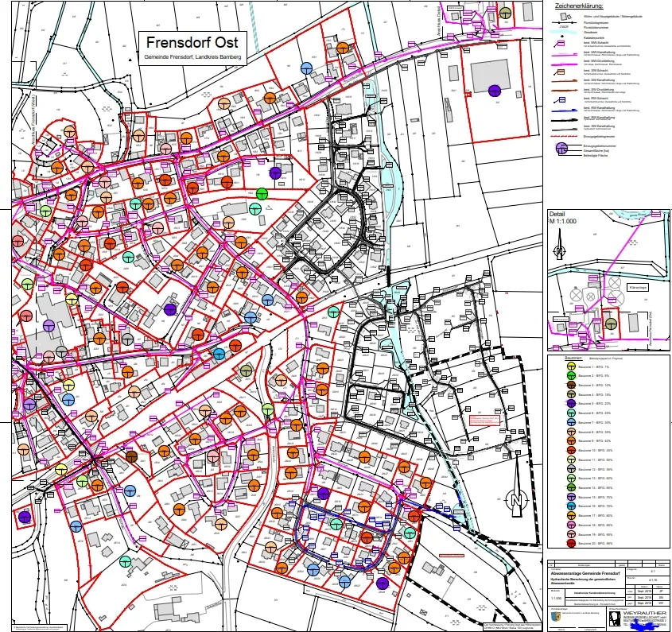Select the red-orange Bauzone 10 symbol
Screen dimensions: 672x632
pos(571,450)
